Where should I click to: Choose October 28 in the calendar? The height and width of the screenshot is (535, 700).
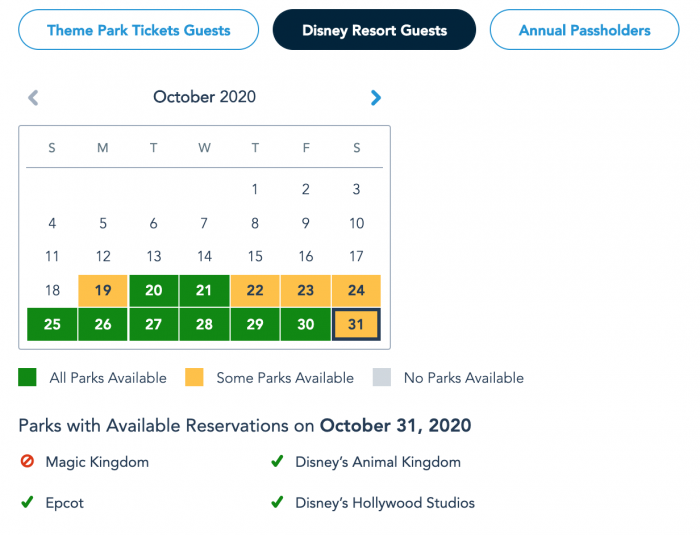click(x=205, y=325)
